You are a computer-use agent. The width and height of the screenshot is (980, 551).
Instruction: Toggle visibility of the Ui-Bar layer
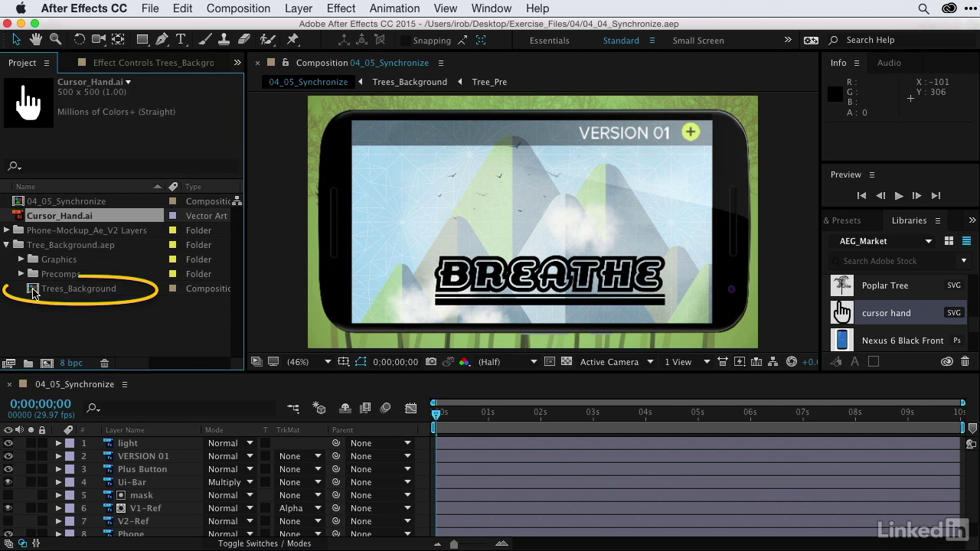coord(8,482)
